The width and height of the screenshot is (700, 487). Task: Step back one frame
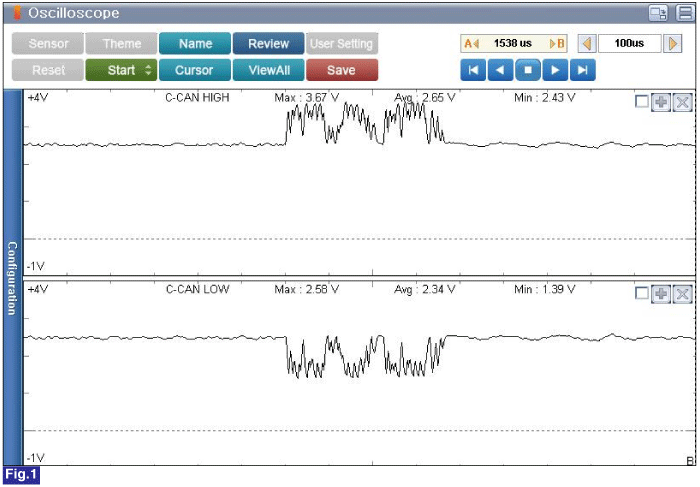tap(500, 70)
